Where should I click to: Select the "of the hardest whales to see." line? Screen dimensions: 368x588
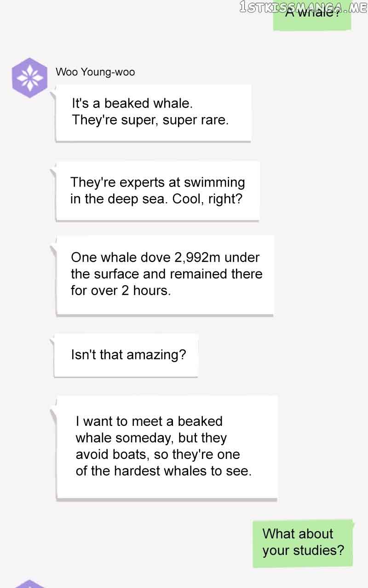coord(164,471)
